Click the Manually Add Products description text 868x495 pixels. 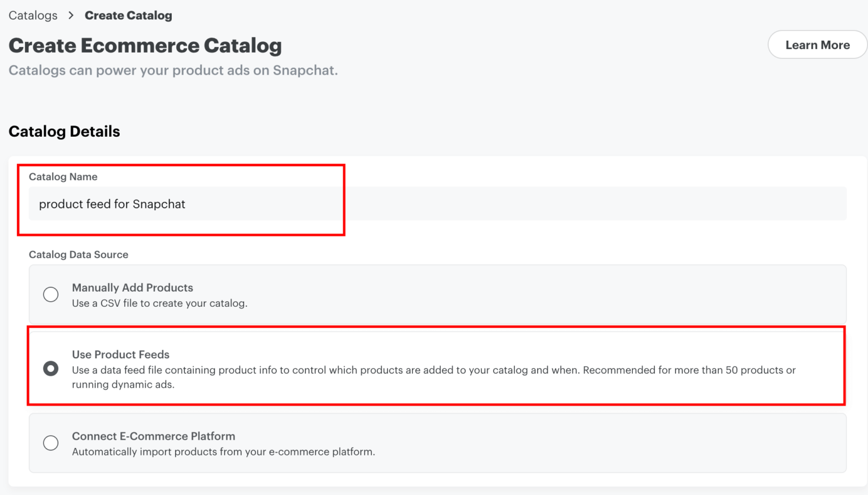click(x=159, y=303)
